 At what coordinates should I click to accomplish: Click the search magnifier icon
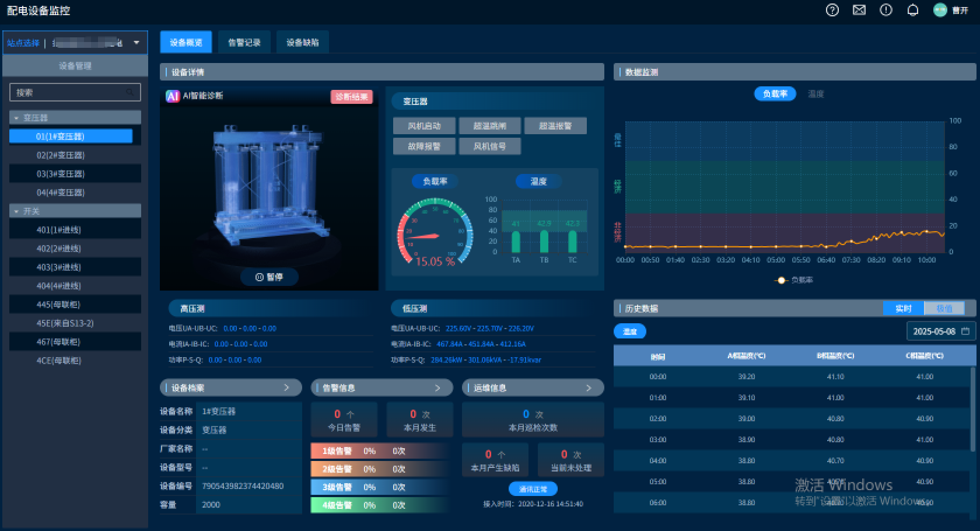(x=130, y=92)
